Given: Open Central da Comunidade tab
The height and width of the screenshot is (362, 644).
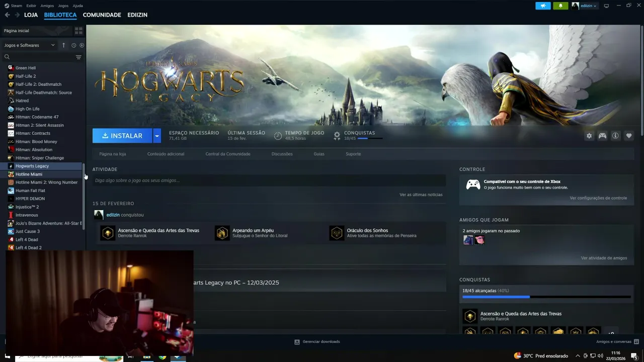Looking at the screenshot, I should click(x=228, y=154).
